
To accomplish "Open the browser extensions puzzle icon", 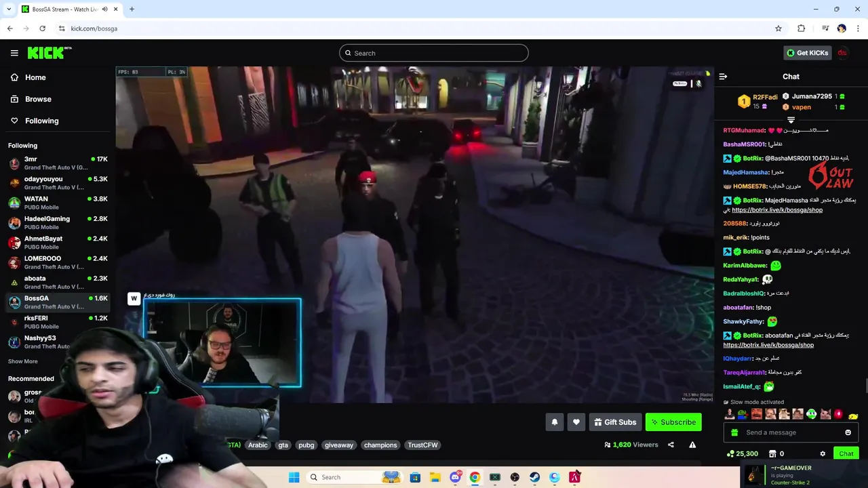I will click(802, 28).
